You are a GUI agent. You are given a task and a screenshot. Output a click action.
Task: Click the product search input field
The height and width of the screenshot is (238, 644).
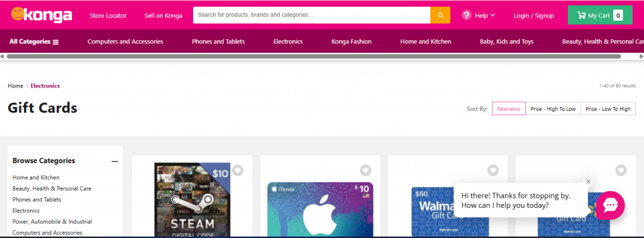[312, 15]
